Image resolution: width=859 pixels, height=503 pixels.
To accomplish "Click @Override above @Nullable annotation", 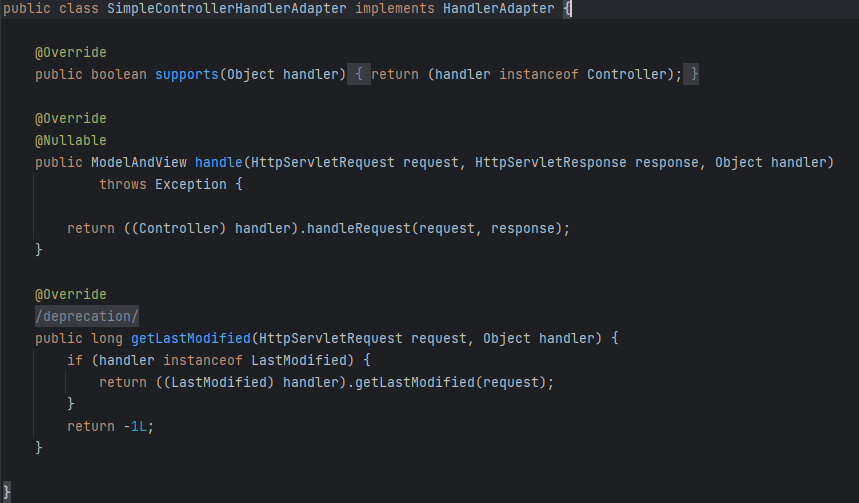I will [71, 118].
